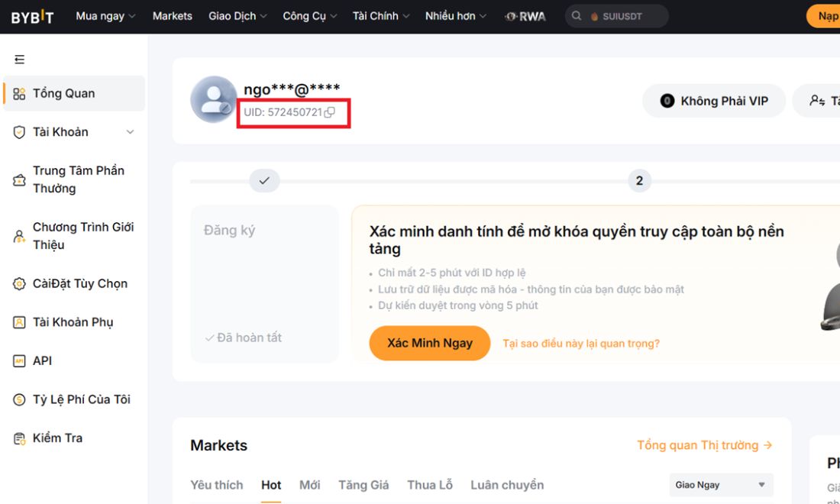Open the Giao Dịch dropdown menu
Image resolution: width=840 pixels, height=504 pixels.
pyautogui.click(x=237, y=16)
